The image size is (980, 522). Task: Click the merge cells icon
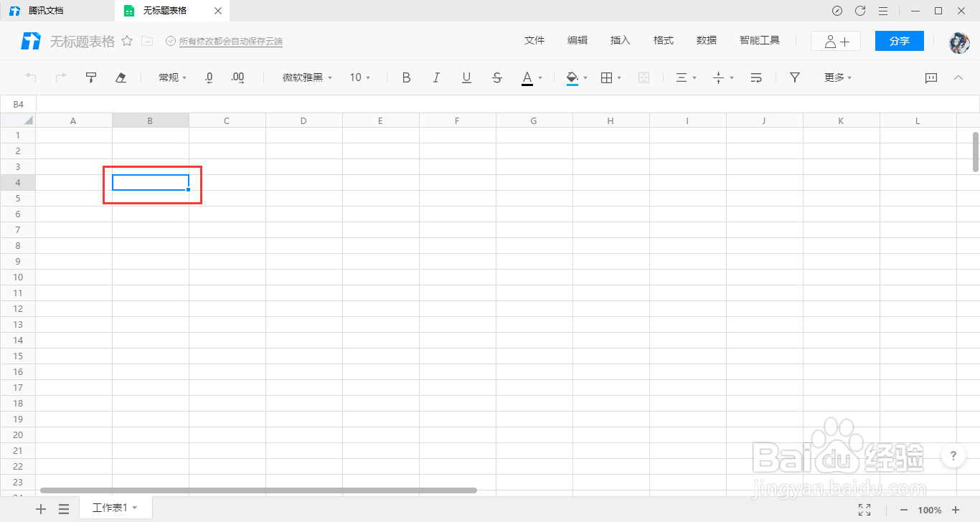[x=644, y=77]
